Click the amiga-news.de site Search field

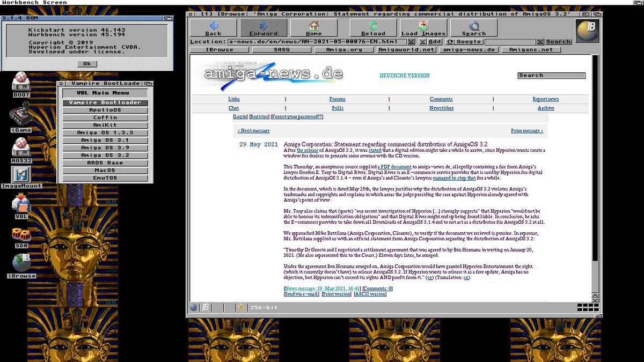(551, 76)
